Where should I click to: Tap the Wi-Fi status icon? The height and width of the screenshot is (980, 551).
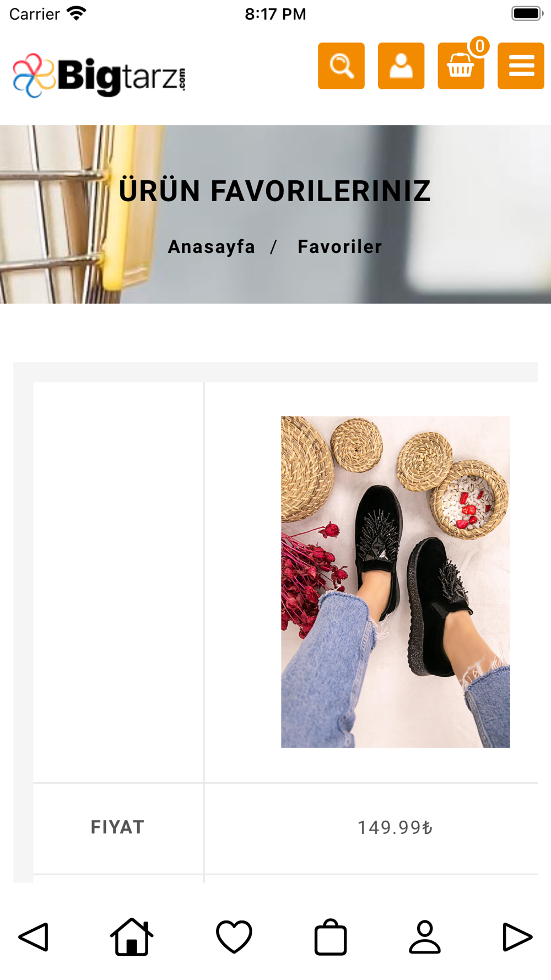coord(77,13)
